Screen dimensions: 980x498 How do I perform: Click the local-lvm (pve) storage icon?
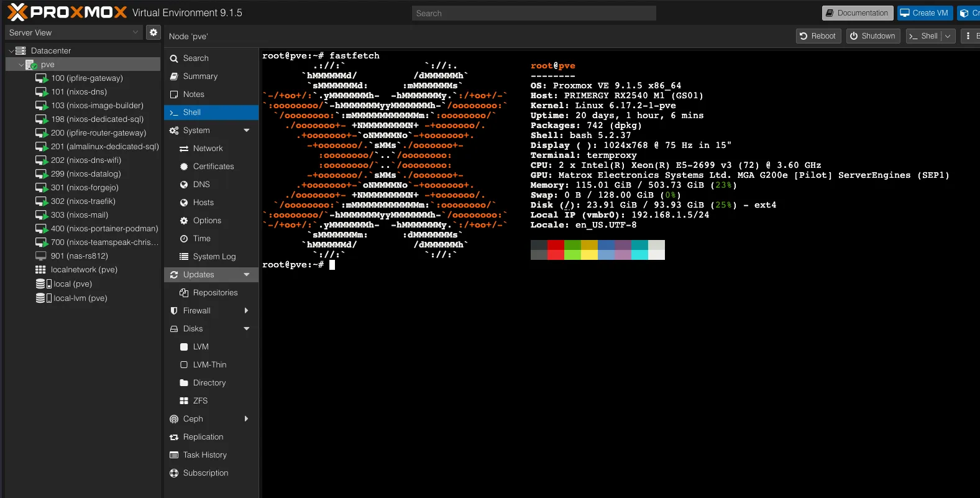click(44, 298)
